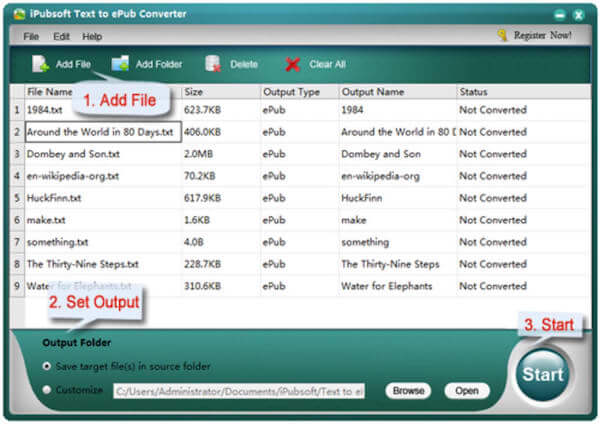Click the Add Folder icon
Screen dimensions: 600x424
pos(120,64)
